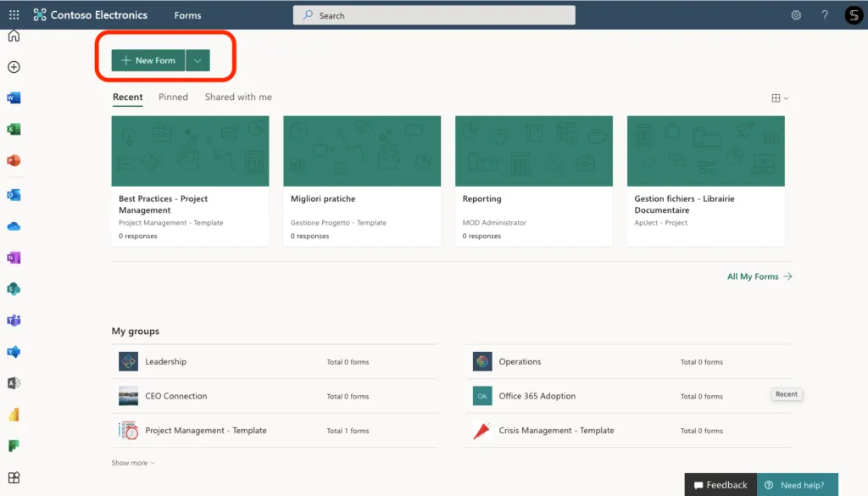Click the Operations group icon
The image size is (868, 496).
pos(482,361)
